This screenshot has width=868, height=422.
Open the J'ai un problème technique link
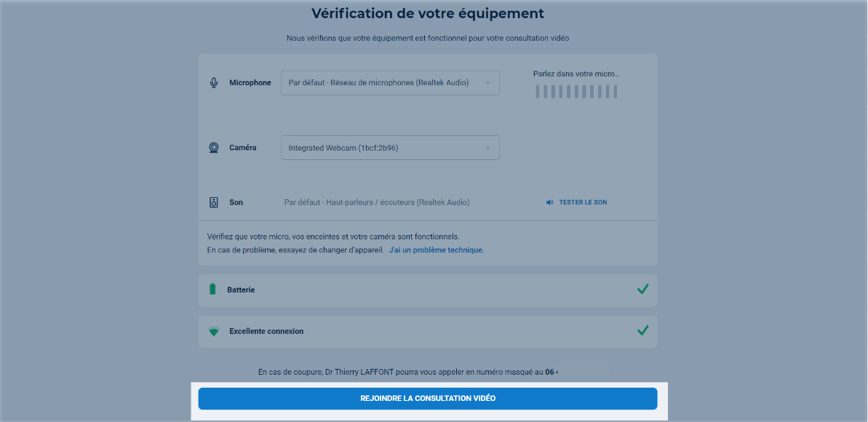(437, 250)
